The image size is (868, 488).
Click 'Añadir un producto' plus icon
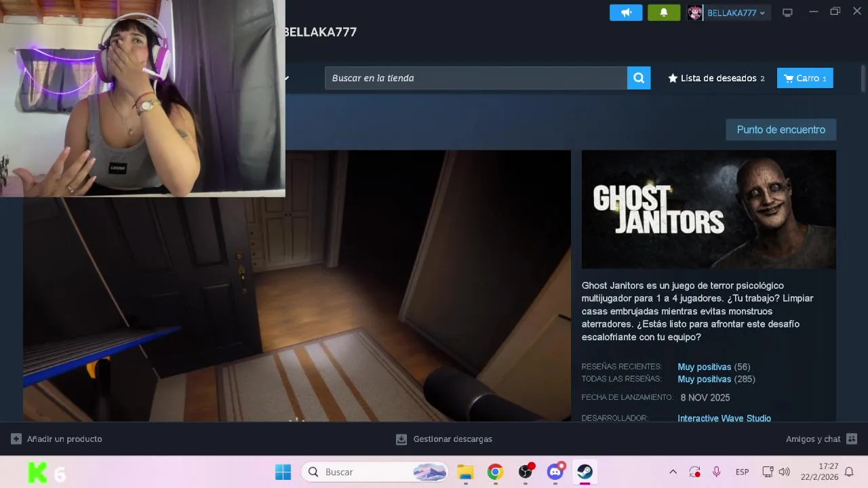click(x=16, y=439)
